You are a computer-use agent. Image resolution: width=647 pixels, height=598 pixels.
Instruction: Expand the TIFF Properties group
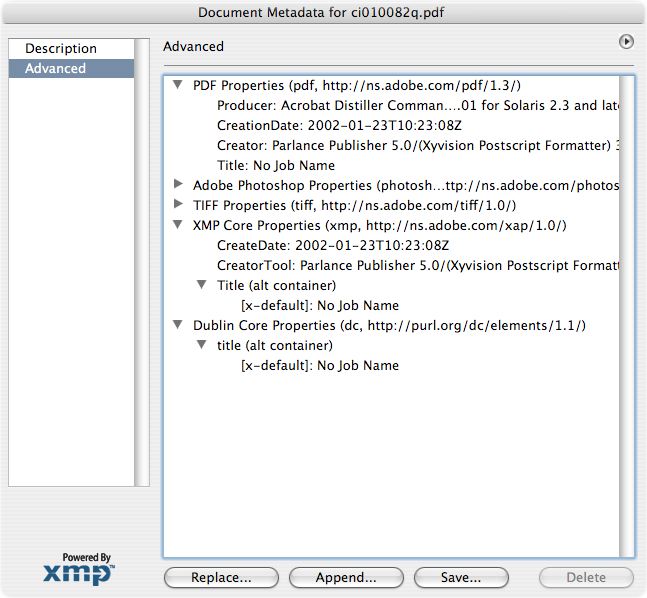coord(178,204)
